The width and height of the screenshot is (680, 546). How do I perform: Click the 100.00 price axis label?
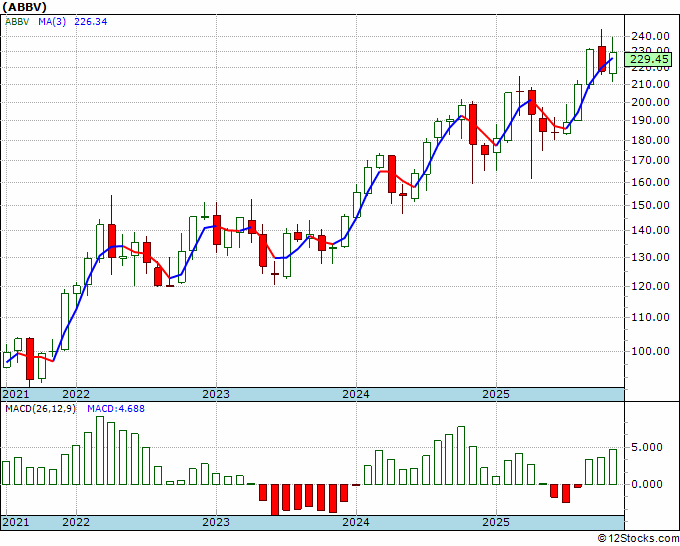[650, 351]
